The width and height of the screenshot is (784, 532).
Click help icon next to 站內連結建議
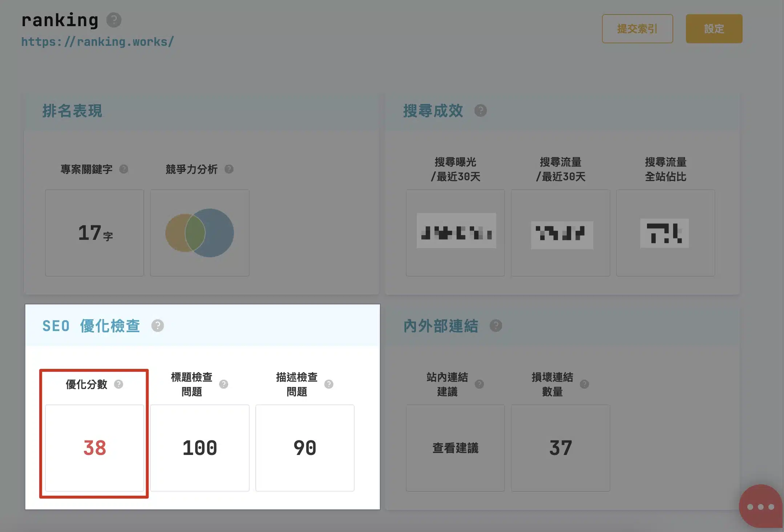click(479, 384)
